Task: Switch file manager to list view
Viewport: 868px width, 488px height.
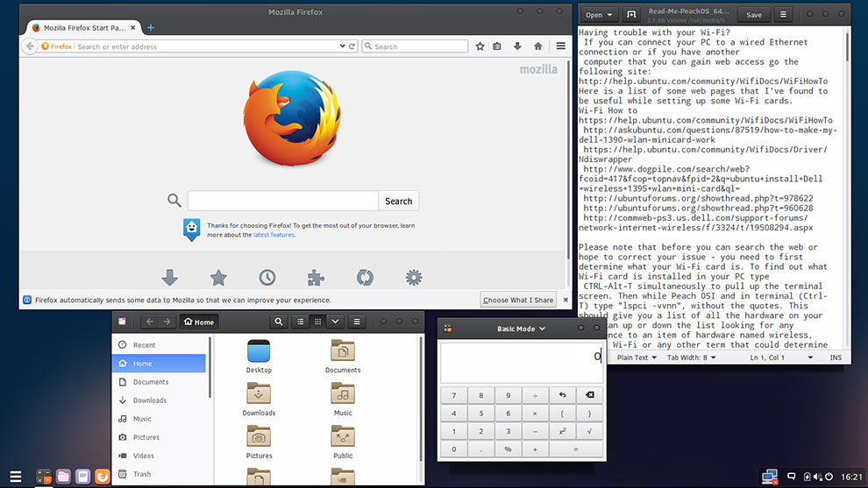Action: pyautogui.click(x=301, y=322)
